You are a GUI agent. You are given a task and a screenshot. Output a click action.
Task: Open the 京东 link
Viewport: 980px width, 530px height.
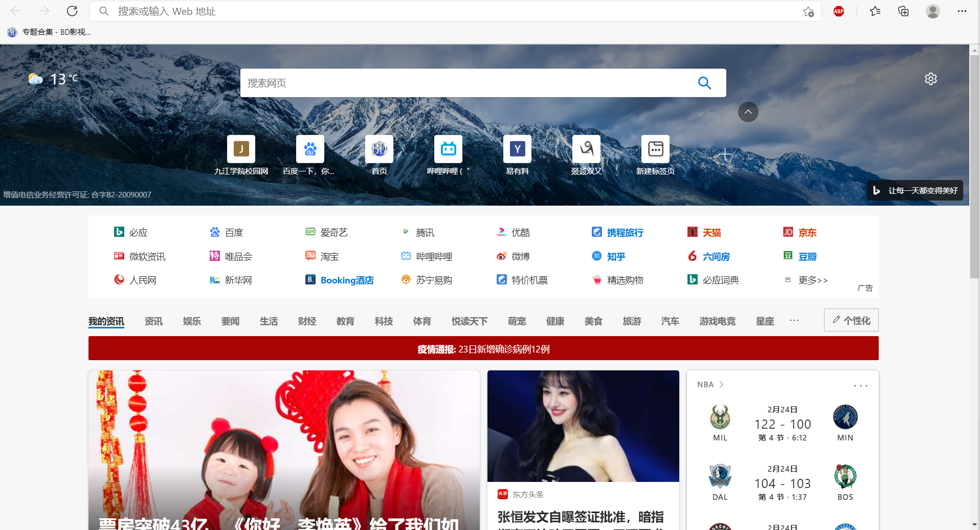click(x=800, y=232)
